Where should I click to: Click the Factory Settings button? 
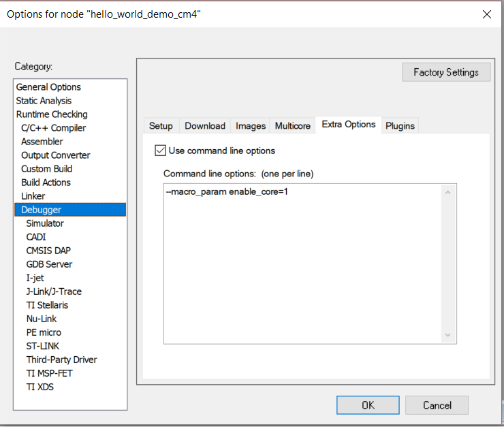click(x=446, y=72)
